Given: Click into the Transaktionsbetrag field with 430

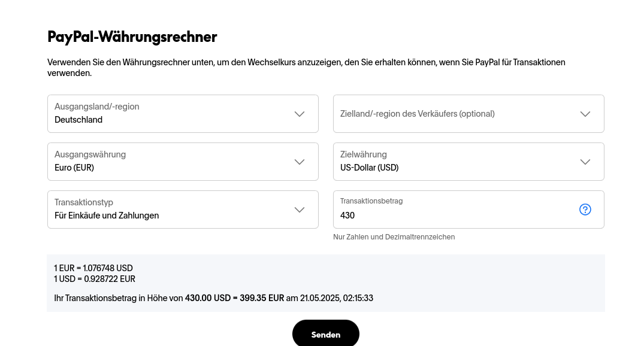Looking at the screenshot, I should pyautogui.click(x=468, y=210).
